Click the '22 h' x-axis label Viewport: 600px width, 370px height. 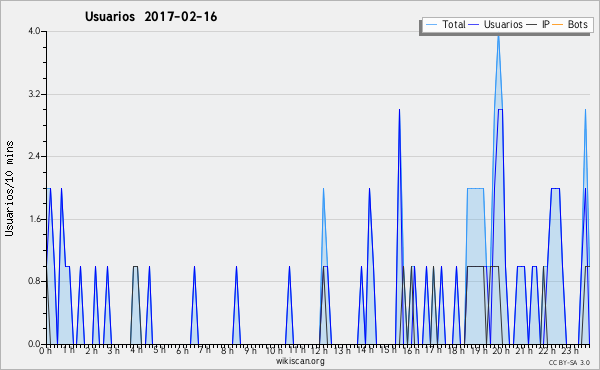[x=546, y=350]
